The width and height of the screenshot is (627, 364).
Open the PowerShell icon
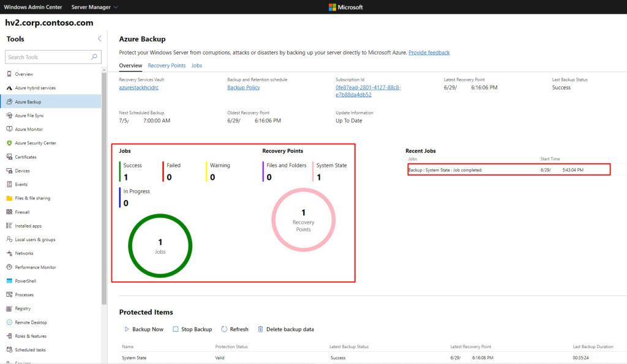(x=9, y=281)
